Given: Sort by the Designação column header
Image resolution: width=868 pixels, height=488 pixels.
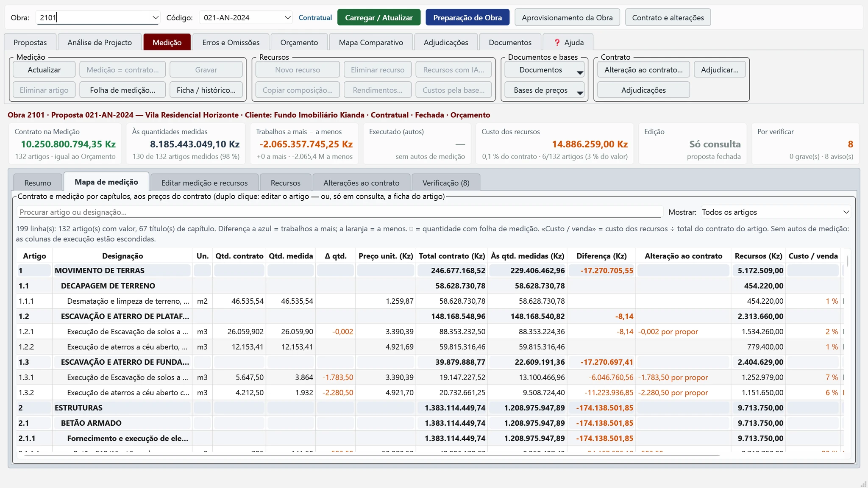Looking at the screenshot, I should coord(122,256).
